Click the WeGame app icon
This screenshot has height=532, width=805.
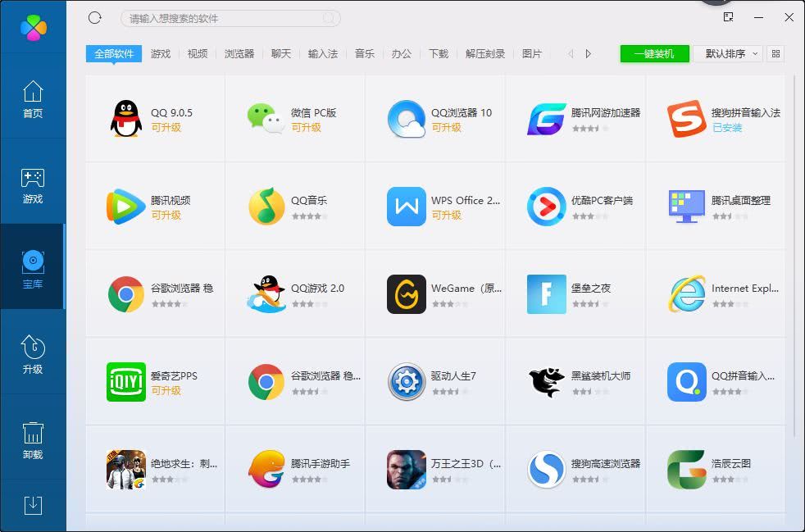(x=406, y=295)
